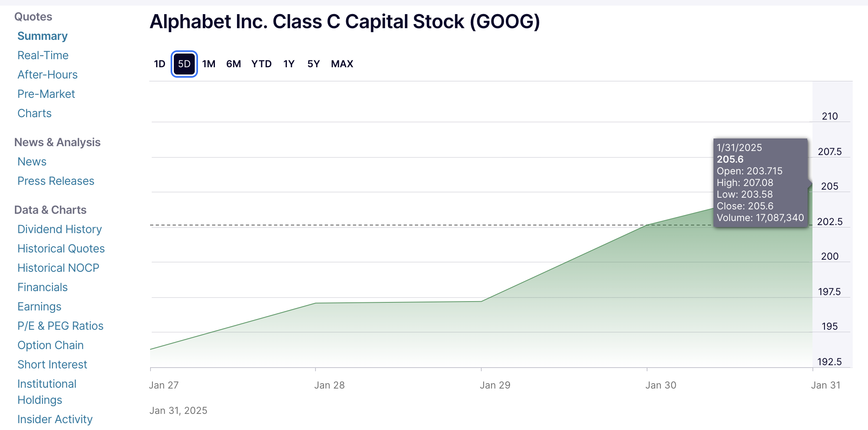This screenshot has width=868, height=430.
Task: Open the Real-Time quotes link
Action: [x=43, y=55]
